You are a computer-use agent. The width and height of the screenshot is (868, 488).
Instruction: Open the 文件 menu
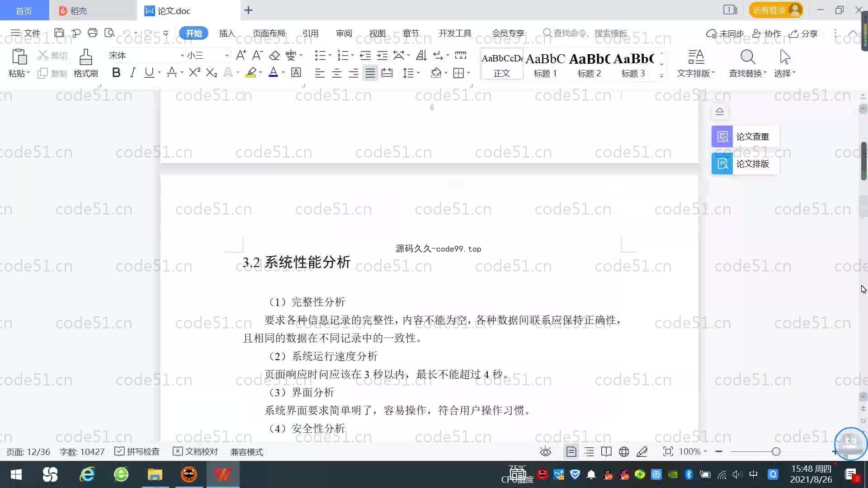tap(26, 33)
